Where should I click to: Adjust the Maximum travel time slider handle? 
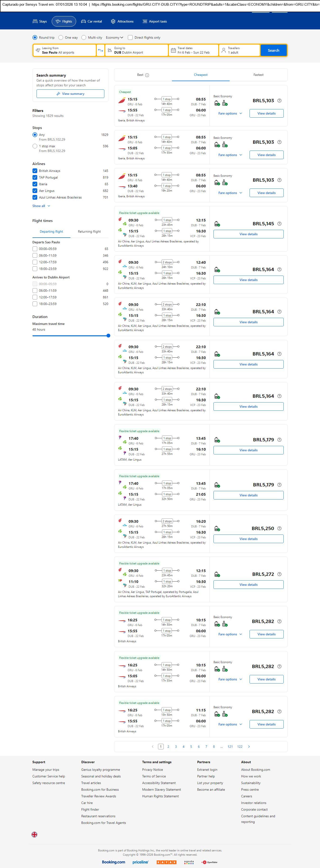pyautogui.click(x=108, y=336)
